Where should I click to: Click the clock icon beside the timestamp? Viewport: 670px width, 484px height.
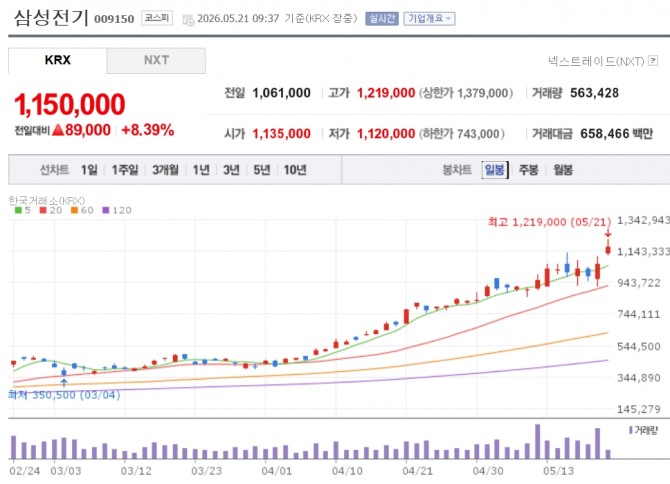188,20
